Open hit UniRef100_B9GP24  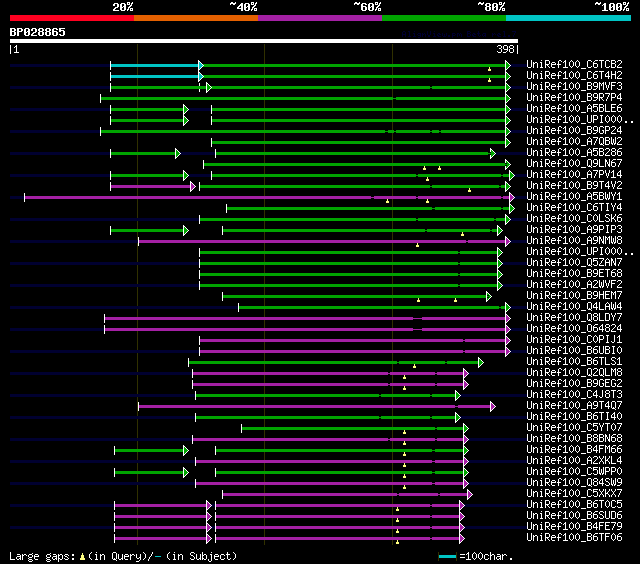[574, 131]
